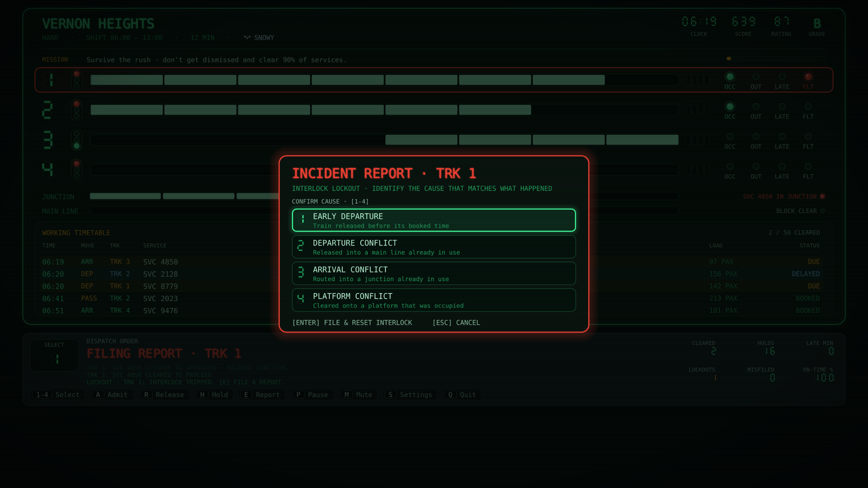This screenshot has height=488, width=868.
Task: Click the Hold key hint
Action: pos(213,395)
